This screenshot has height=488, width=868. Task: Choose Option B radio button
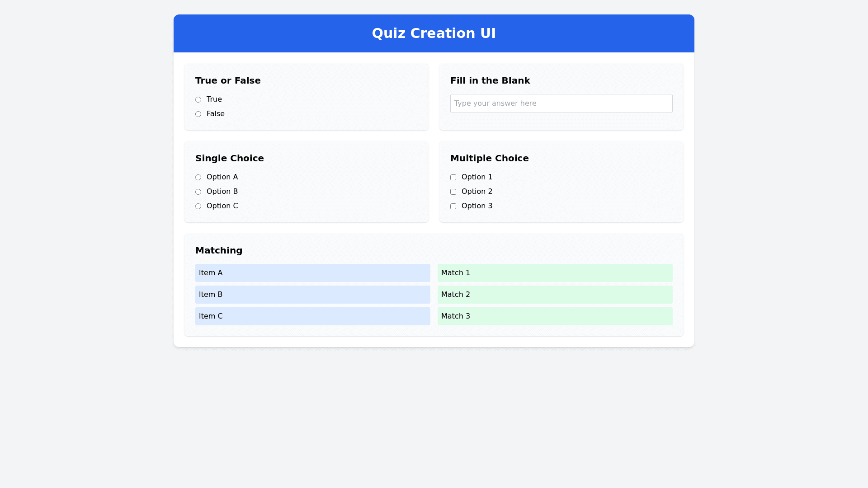click(198, 192)
